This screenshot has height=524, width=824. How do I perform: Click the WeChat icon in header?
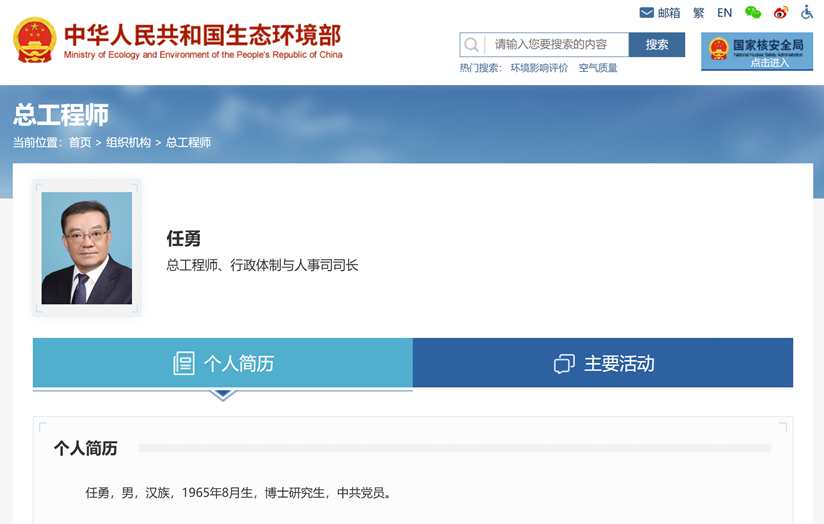coord(753,13)
